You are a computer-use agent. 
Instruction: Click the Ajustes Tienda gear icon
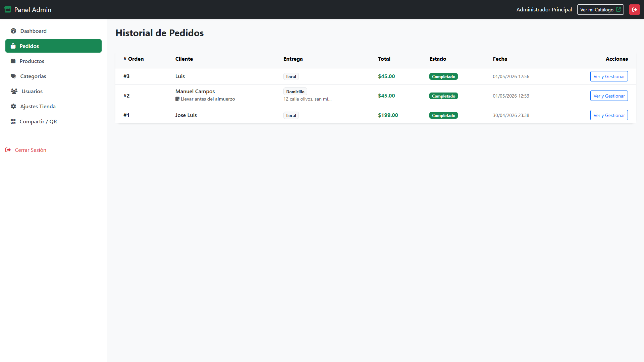[13, 106]
